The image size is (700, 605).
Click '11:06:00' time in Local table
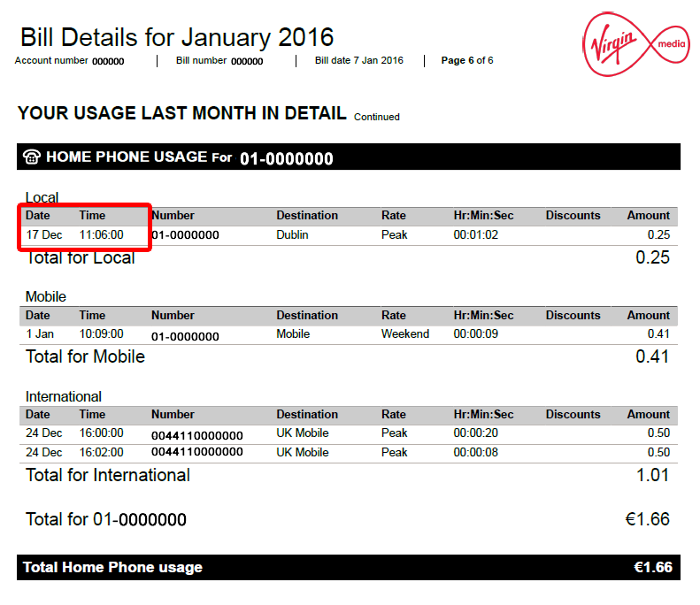(102, 234)
